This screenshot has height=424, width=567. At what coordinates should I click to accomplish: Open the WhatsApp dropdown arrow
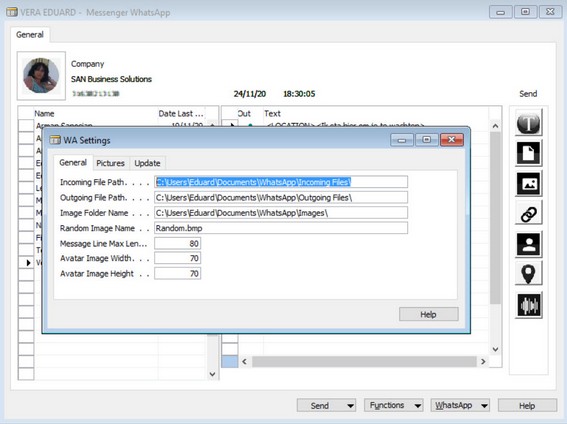coord(485,406)
